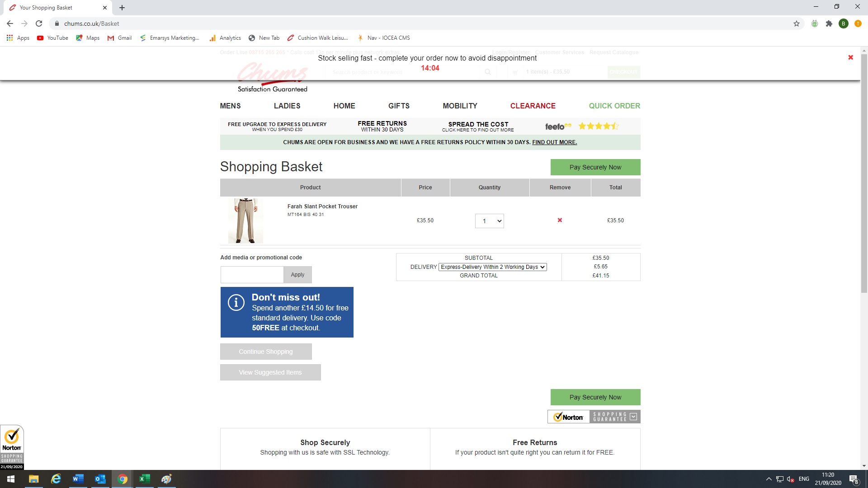Click the Chums logo
The height and width of the screenshot is (488, 868).
pos(273,77)
